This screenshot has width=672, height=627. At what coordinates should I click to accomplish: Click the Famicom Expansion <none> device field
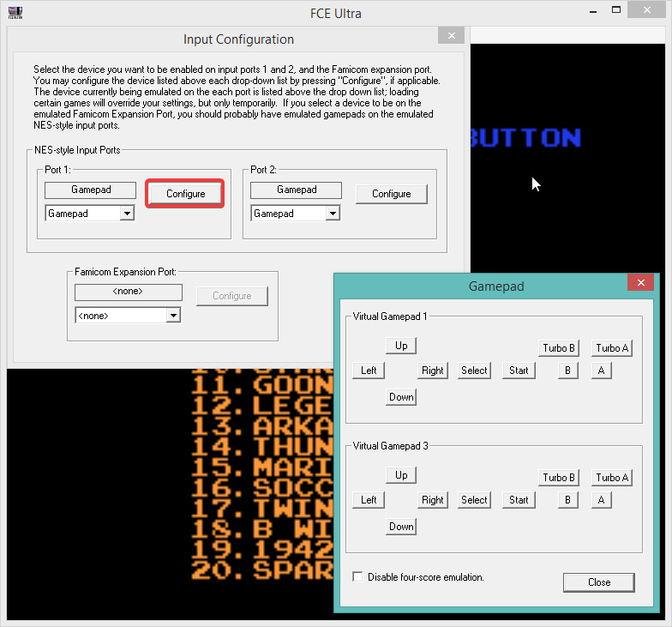point(129,292)
